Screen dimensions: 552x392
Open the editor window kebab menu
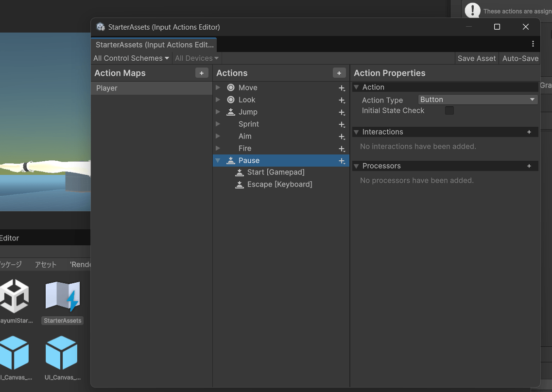(x=533, y=44)
